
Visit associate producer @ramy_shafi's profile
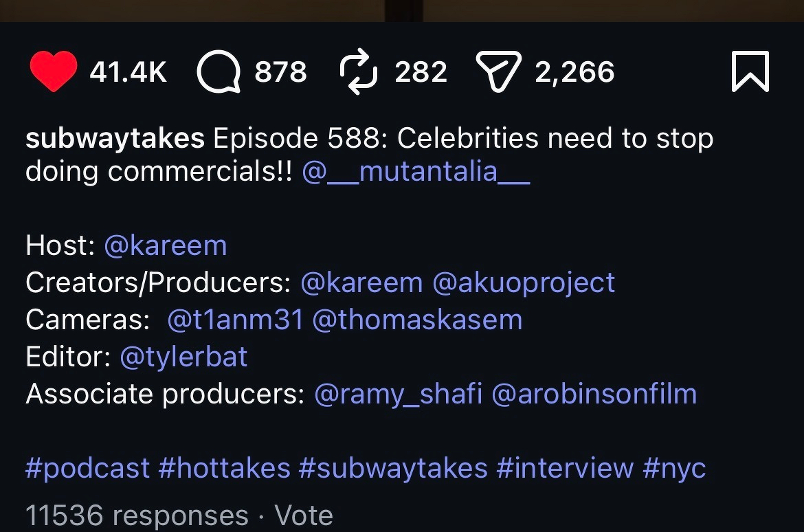coord(397,393)
